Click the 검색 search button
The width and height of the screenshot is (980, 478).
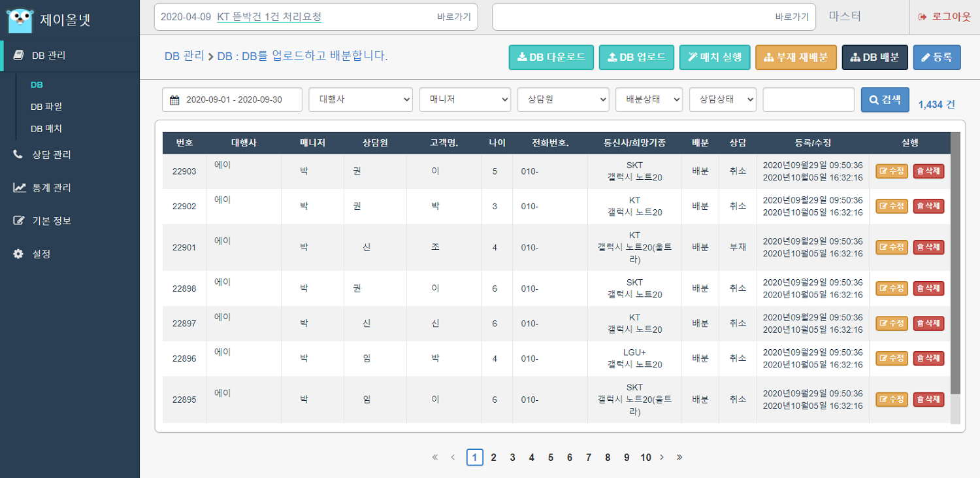(x=885, y=100)
